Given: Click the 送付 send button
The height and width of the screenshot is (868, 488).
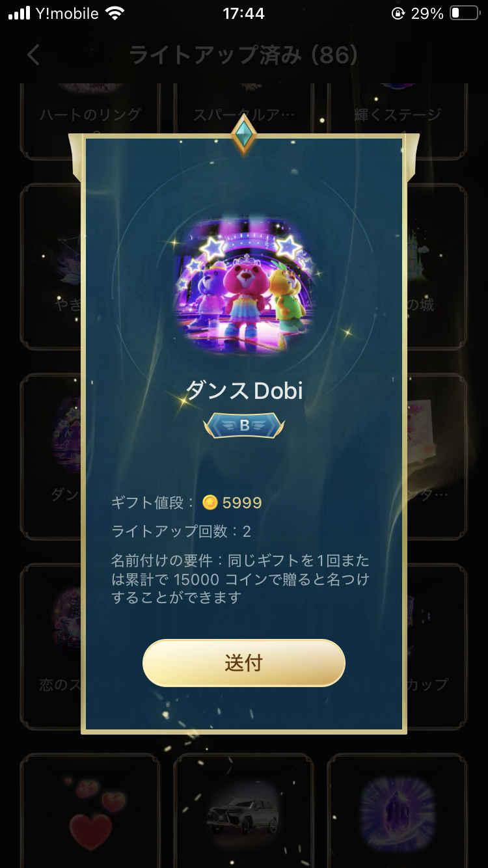Looking at the screenshot, I should click(x=244, y=662).
